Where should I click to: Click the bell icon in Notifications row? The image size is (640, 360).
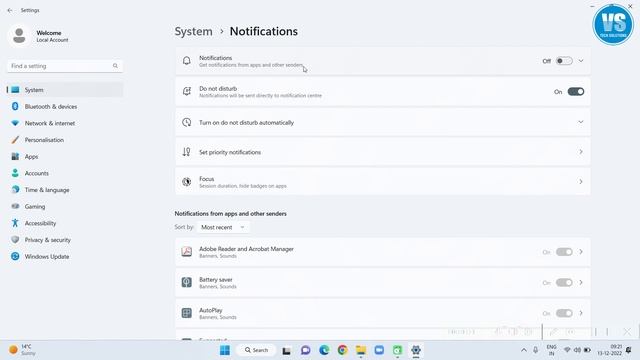click(x=187, y=61)
